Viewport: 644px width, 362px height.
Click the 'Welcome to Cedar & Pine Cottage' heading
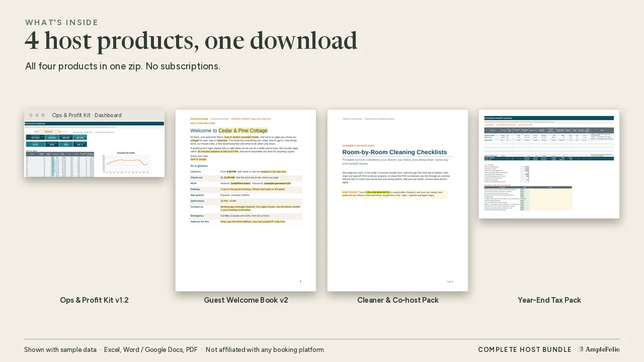tap(229, 131)
